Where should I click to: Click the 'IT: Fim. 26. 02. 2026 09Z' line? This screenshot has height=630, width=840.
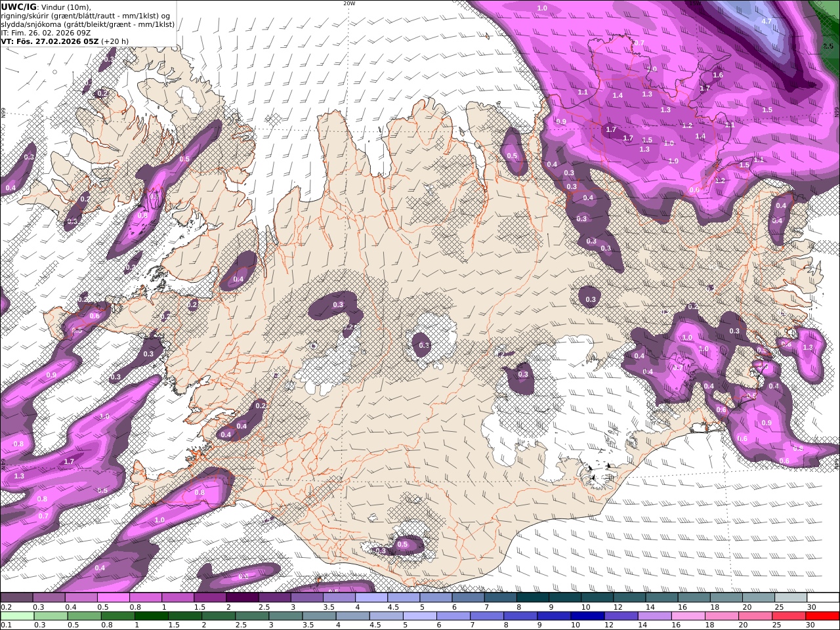coord(46,32)
